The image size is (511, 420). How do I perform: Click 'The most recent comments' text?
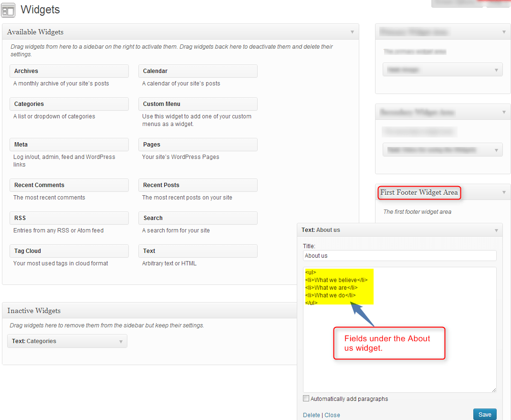pyautogui.click(x=49, y=198)
